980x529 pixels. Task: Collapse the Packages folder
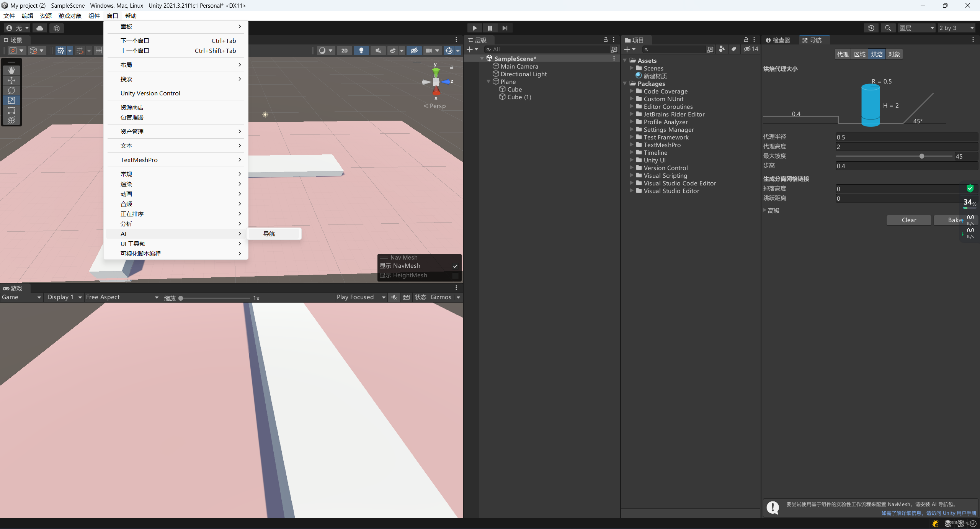click(625, 84)
